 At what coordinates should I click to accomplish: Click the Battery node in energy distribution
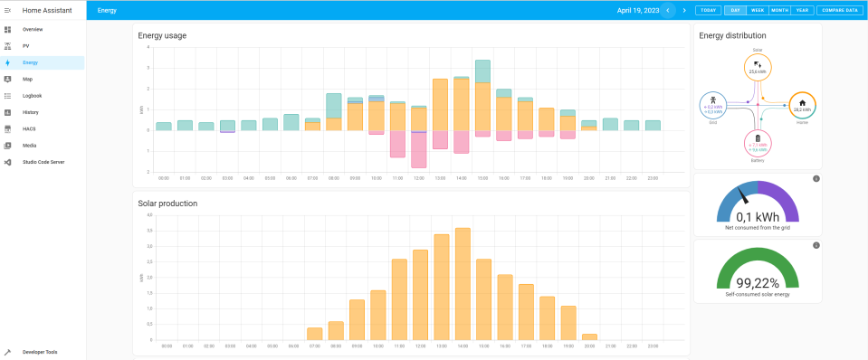[758, 143]
